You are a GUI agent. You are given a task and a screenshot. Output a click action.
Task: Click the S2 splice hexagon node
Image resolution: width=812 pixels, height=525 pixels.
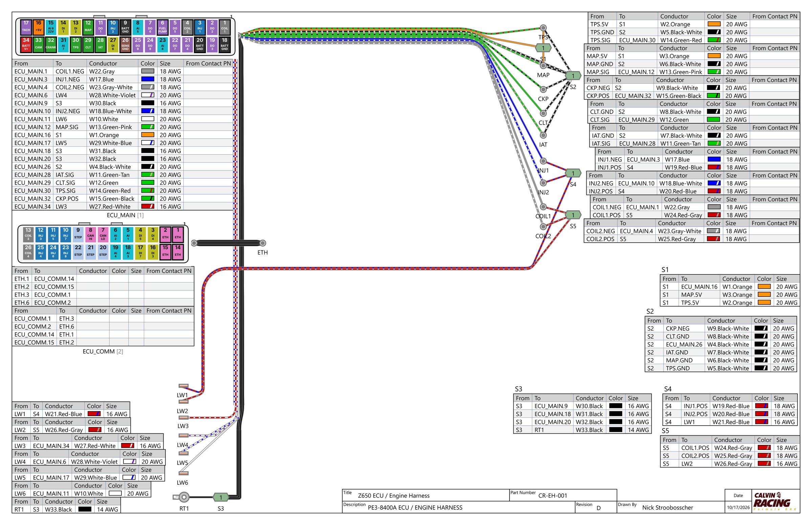[573, 76]
